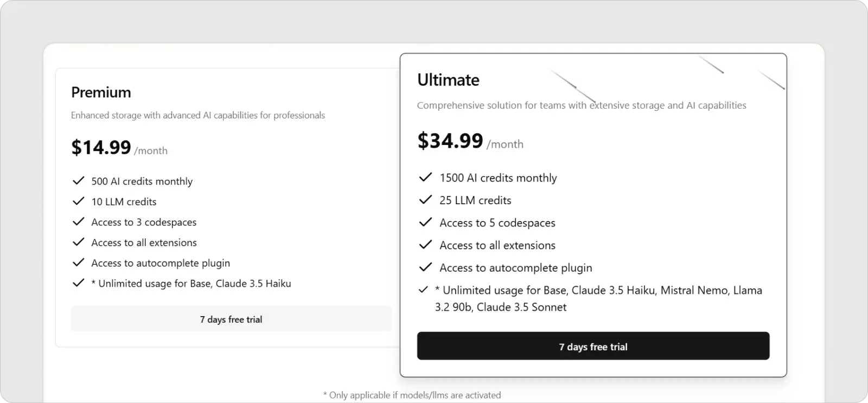
Task: Click checkmark beside 10 LLM credits
Action: 79,201
